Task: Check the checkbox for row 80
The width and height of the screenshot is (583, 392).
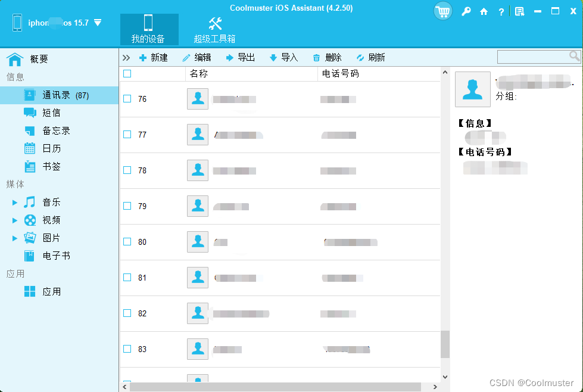Action: [127, 241]
